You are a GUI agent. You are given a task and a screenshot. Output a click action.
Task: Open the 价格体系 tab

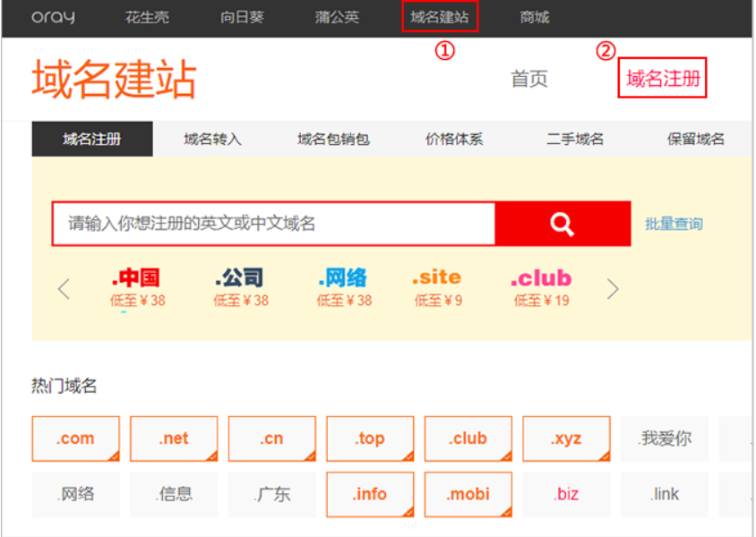coord(454,139)
